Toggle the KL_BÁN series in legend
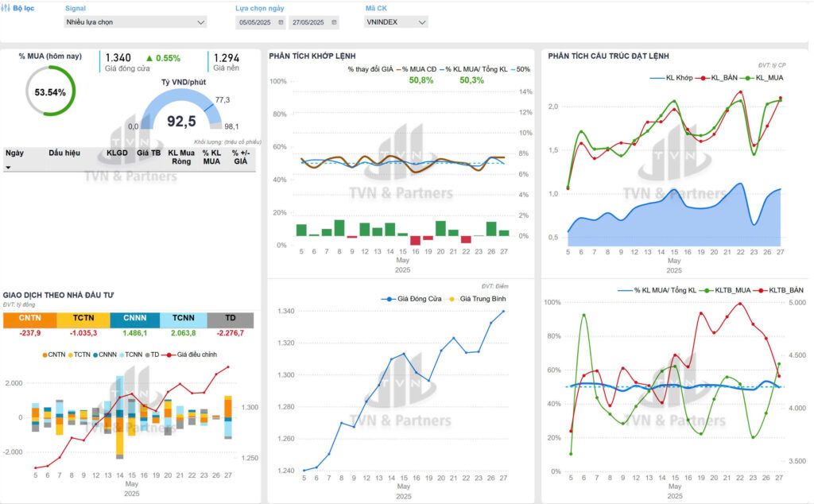The image size is (814, 504). click(724, 78)
